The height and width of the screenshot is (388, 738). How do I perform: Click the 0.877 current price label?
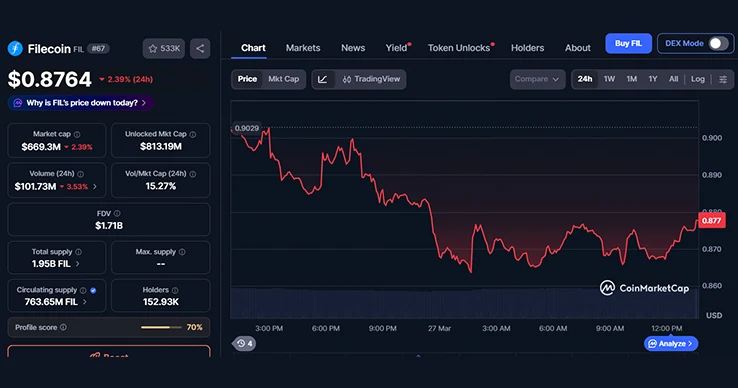pyautogui.click(x=711, y=220)
